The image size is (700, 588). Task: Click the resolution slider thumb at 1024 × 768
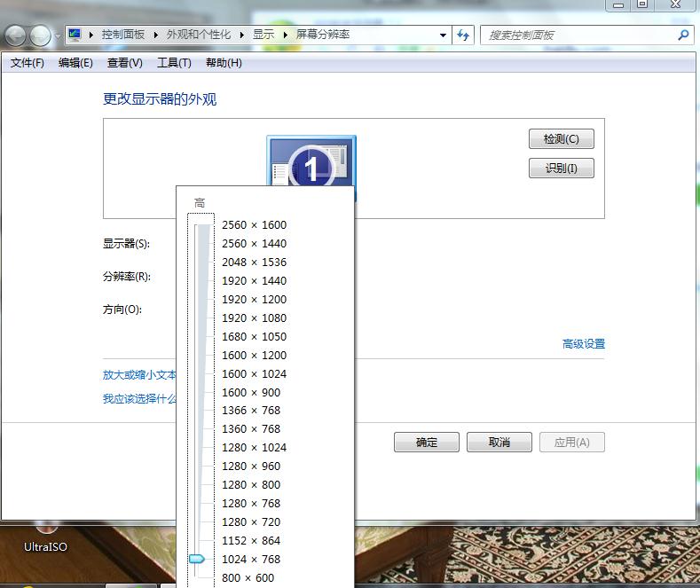coord(197,559)
